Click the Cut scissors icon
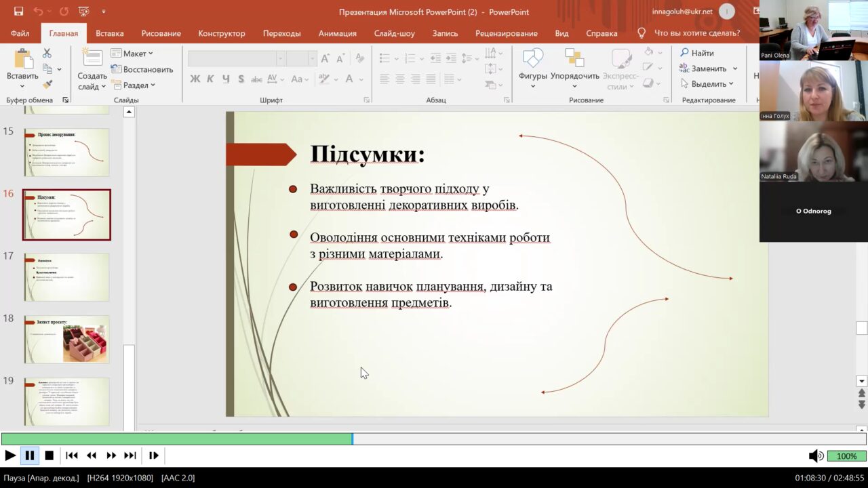This screenshot has width=868, height=488. click(47, 53)
